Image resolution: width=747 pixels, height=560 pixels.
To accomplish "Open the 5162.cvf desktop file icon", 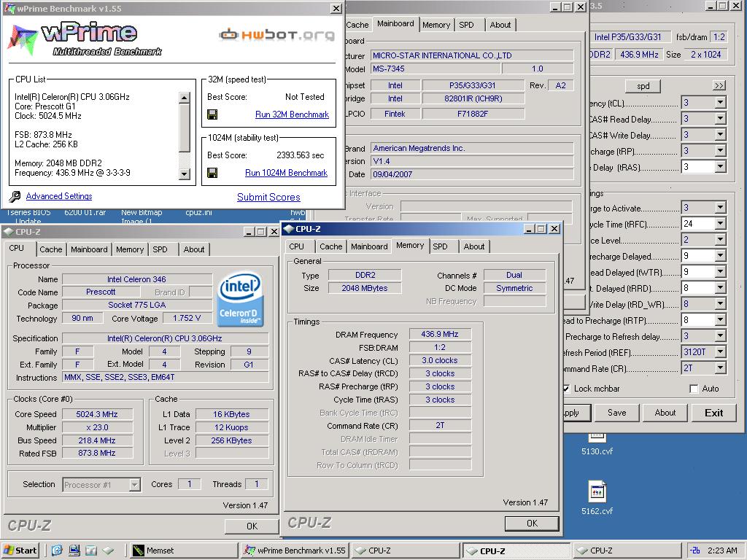I will tap(597, 492).
